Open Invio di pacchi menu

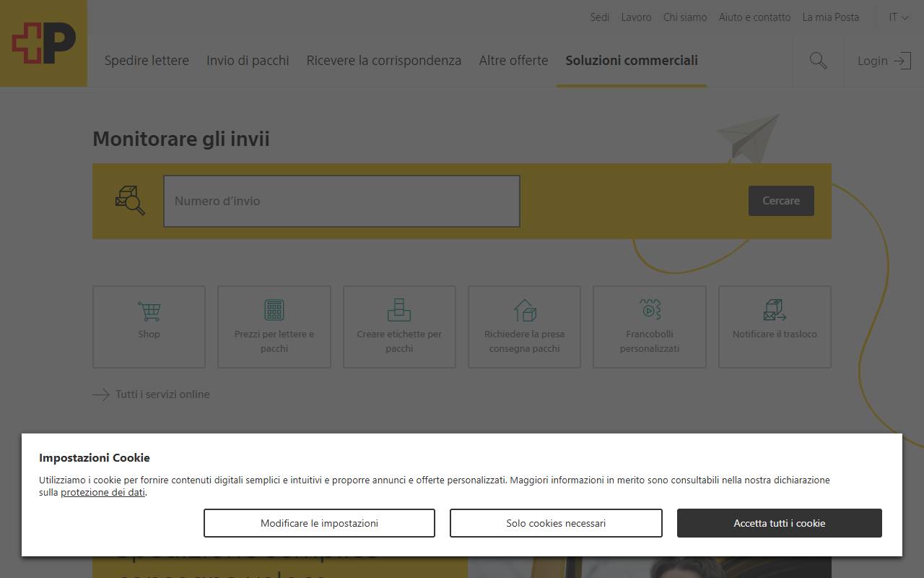coord(248,61)
